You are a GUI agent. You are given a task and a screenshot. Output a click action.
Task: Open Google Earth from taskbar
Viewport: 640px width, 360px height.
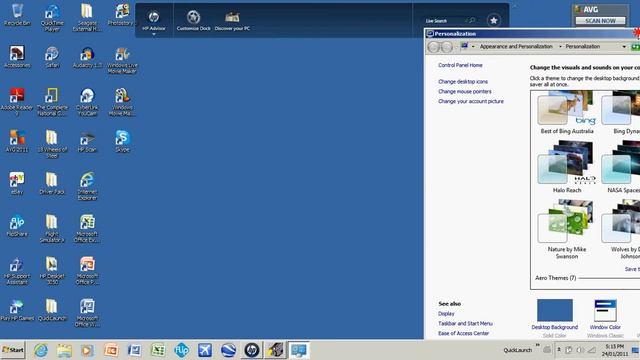(228, 350)
